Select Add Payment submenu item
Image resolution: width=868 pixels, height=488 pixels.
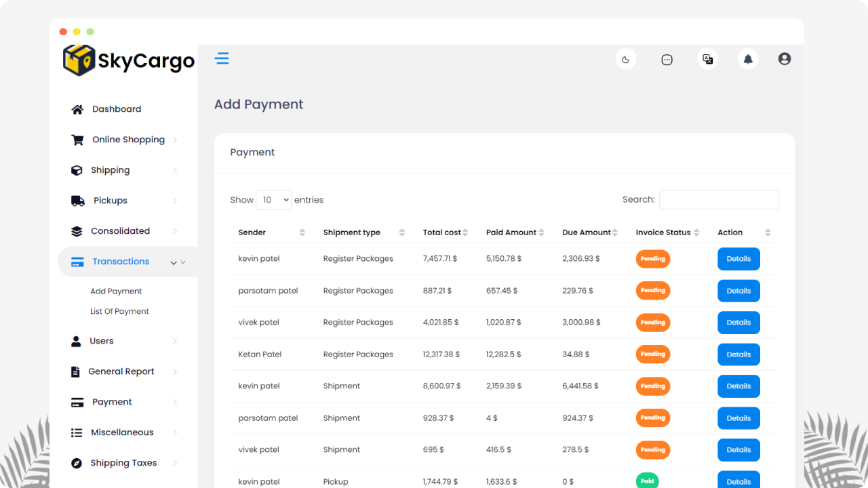[116, 291]
